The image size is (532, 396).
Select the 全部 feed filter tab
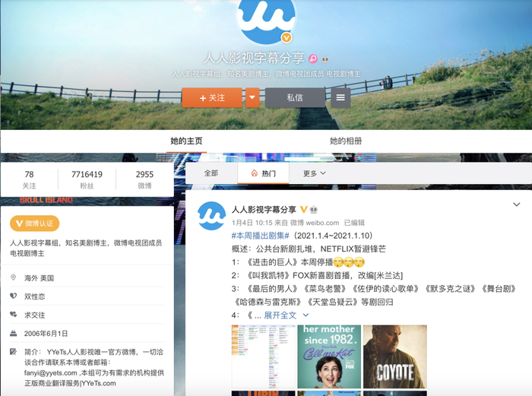pyautogui.click(x=211, y=173)
